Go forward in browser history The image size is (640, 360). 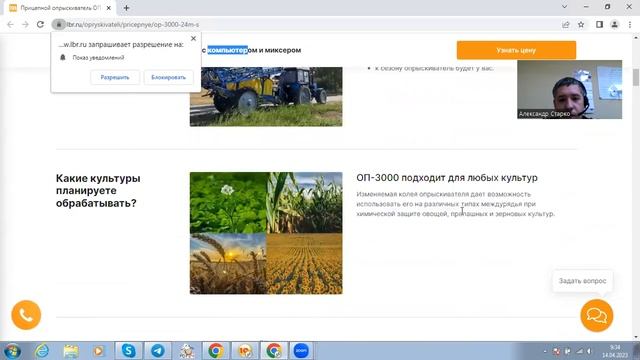coord(25,24)
